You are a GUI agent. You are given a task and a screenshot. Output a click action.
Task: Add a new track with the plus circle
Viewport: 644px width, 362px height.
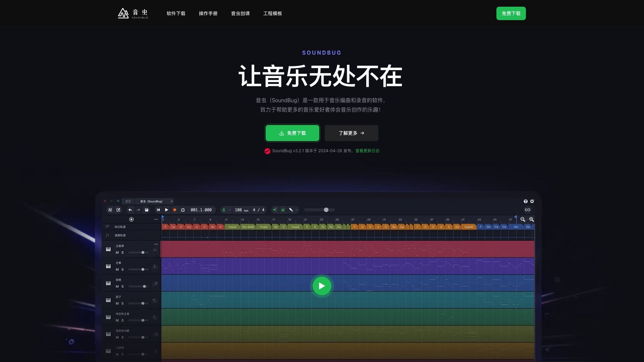point(131,219)
